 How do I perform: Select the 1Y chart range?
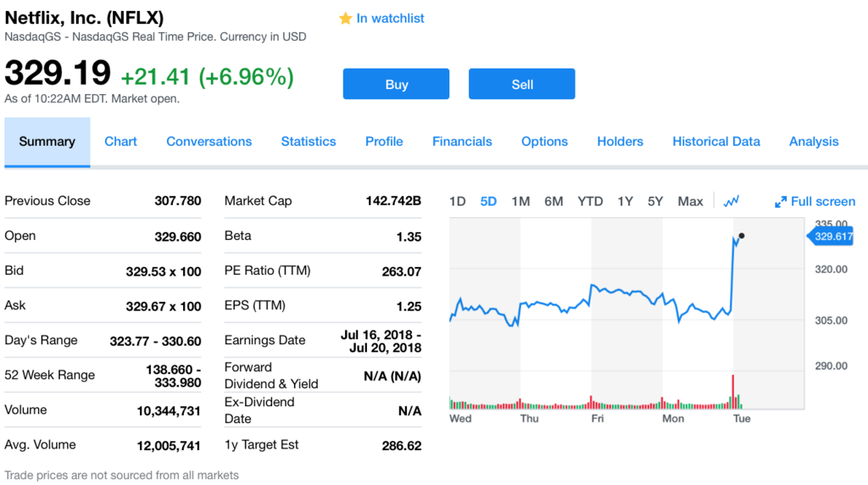pyautogui.click(x=625, y=202)
